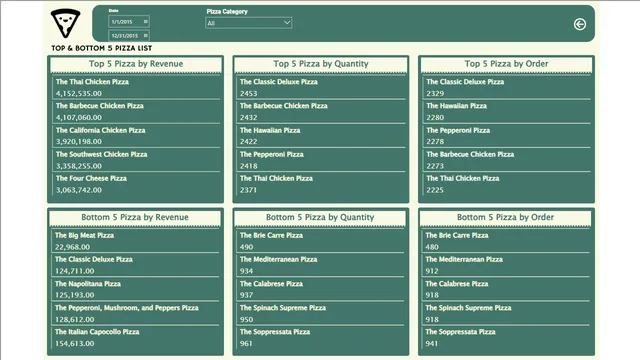Click revenue value 22,968.00
Image resolution: width=640 pixels, height=360 pixels.
73,247
